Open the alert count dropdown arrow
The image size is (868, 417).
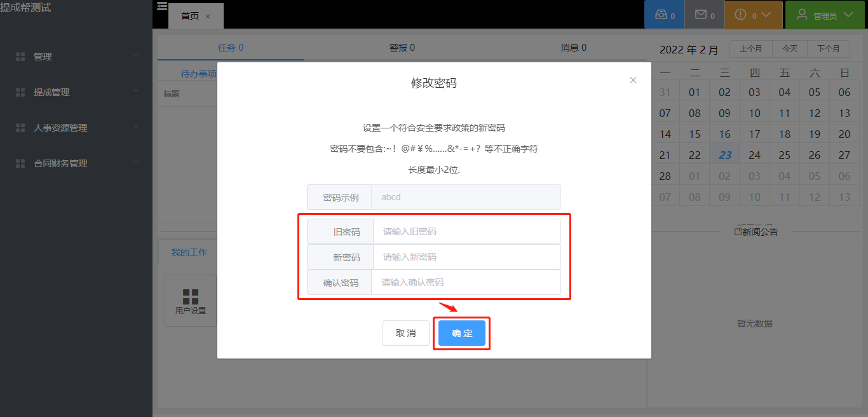click(x=766, y=15)
